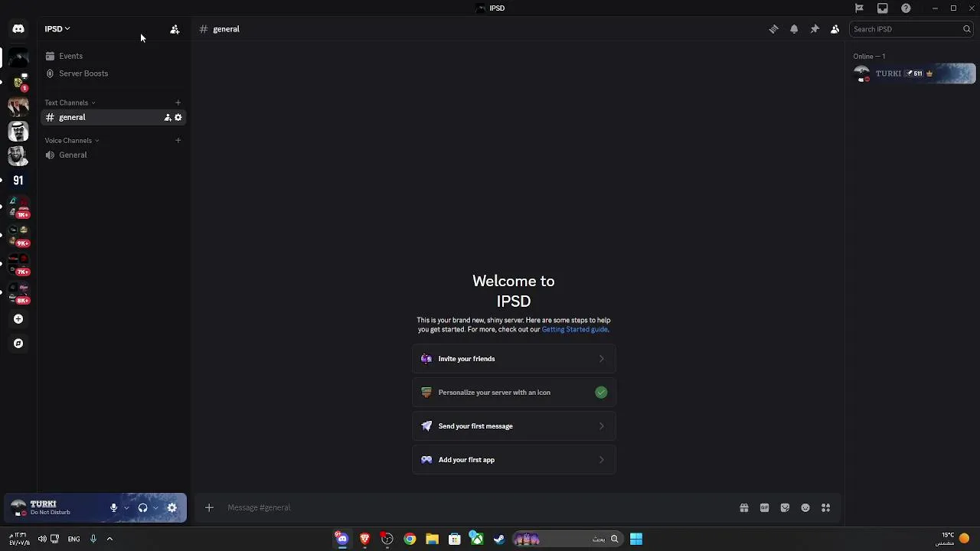Screen dimensions: 980x551
Task: Click TURKI user avatar in user panel
Action: (x=18, y=507)
